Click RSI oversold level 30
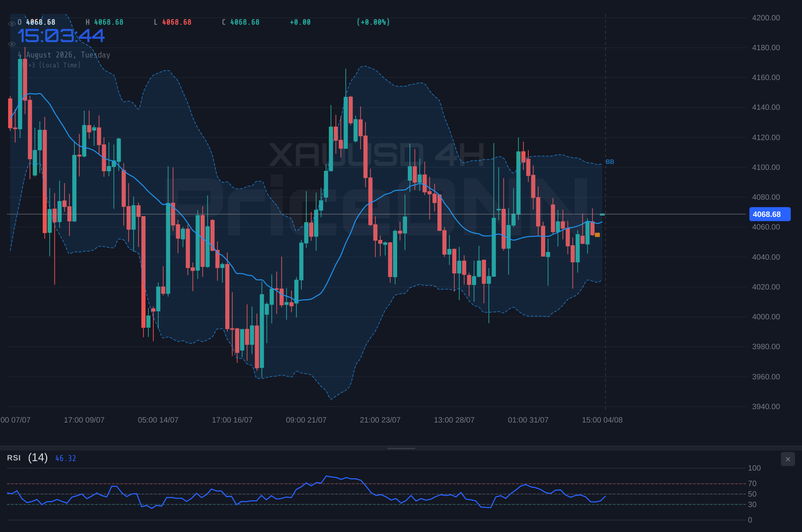 coord(752,505)
